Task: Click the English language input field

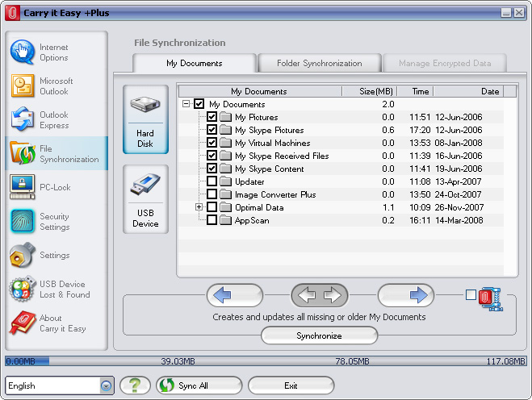Action: click(x=53, y=385)
